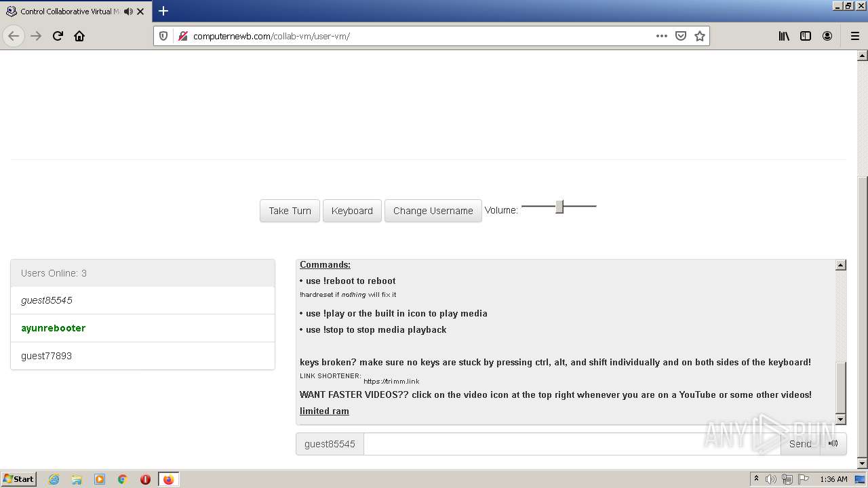Open Action Center flag icon

pyautogui.click(x=804, y=479)
